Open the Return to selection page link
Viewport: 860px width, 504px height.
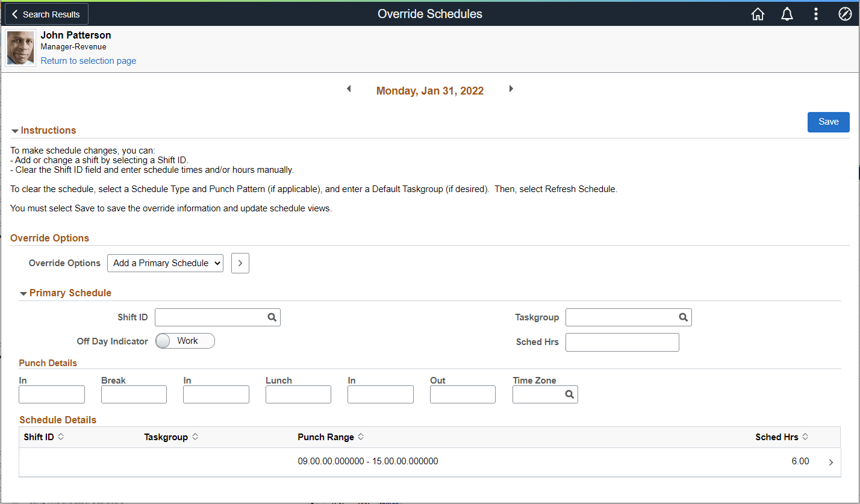(88, 60)
